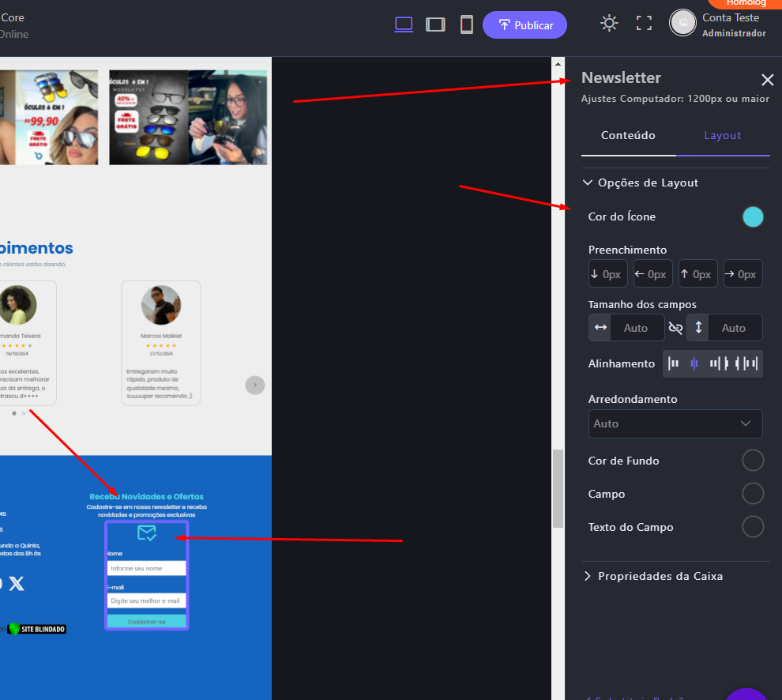Image resolution: width=782 pixels, height=700 pixels.
Task: Select left alignment option
Action: 674,363
